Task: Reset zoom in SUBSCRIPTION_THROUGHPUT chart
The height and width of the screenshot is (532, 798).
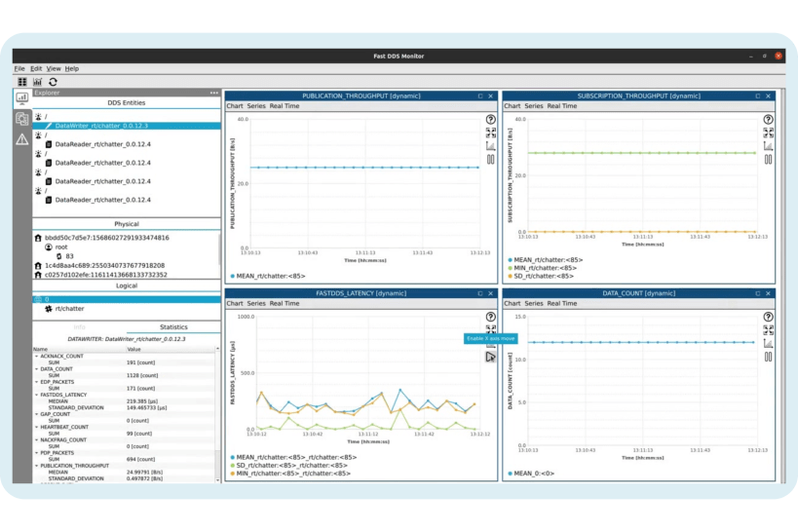Action: 769,133
